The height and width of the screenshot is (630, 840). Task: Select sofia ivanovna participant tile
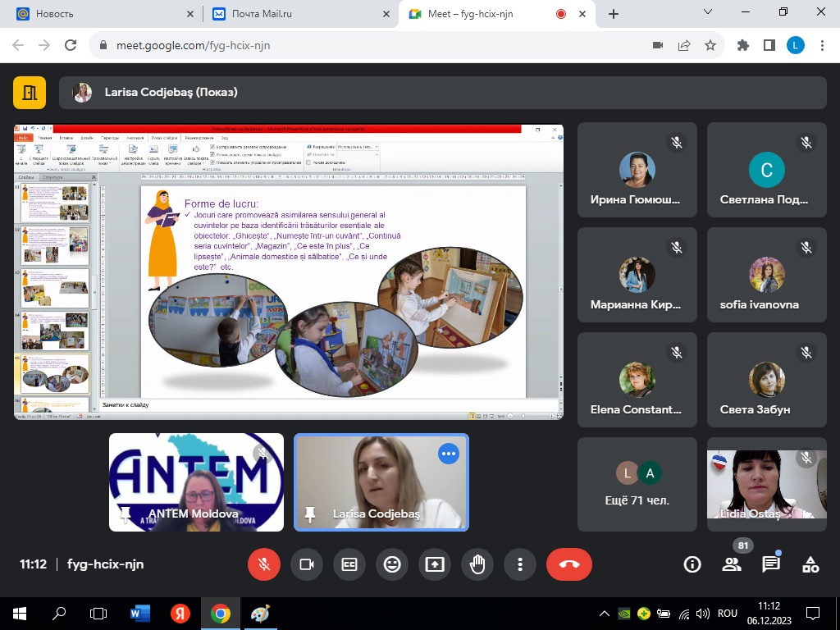pos(767,275)
